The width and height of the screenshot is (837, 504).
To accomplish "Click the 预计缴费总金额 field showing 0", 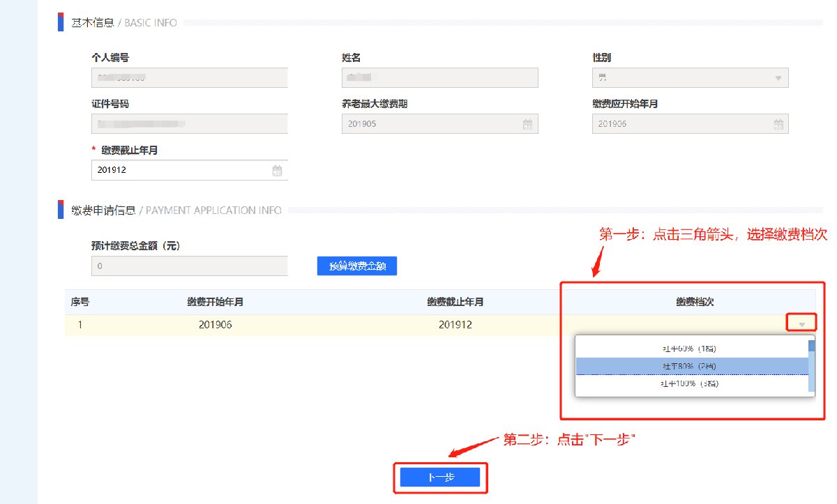I will point(189,266).
